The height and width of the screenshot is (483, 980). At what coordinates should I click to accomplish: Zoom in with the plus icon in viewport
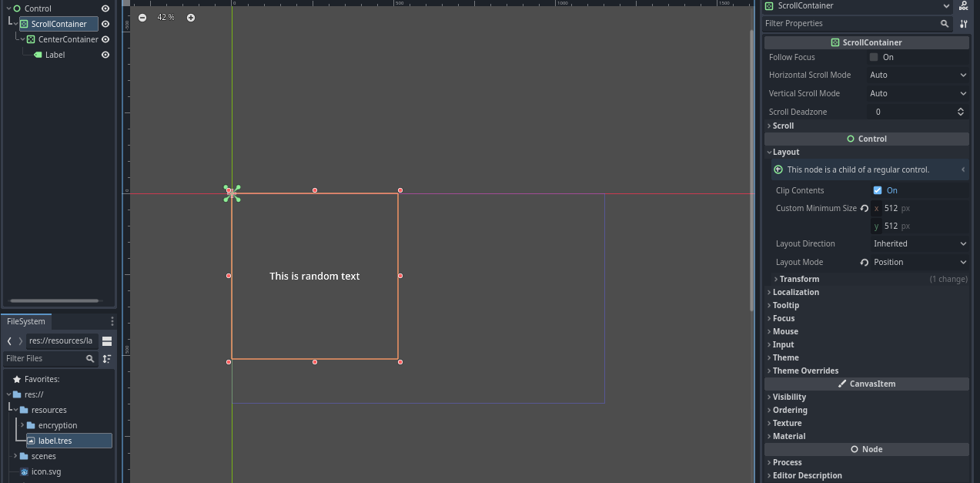191,17
